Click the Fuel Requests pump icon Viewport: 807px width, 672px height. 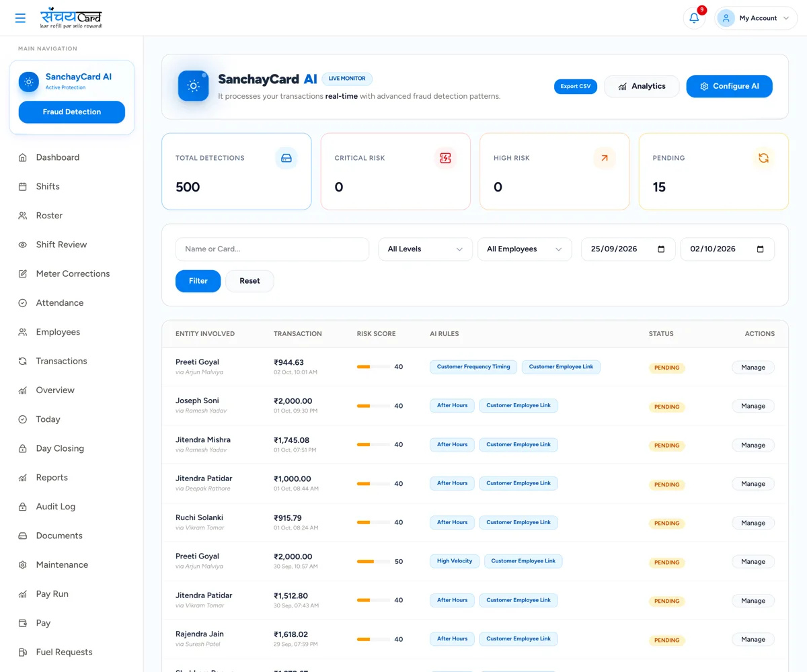pyautogui.click(x=22, y=653)
